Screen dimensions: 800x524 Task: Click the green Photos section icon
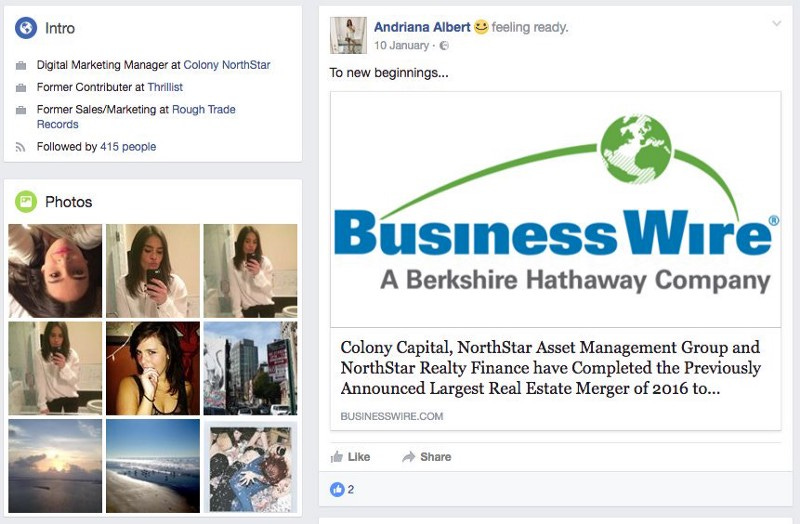click(26, 202)
